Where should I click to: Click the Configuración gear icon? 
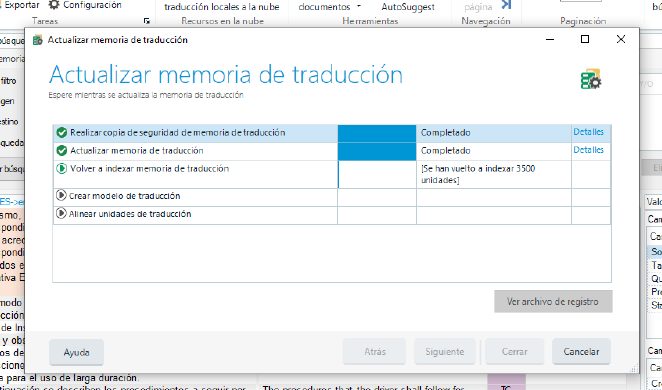click(54, 5)
